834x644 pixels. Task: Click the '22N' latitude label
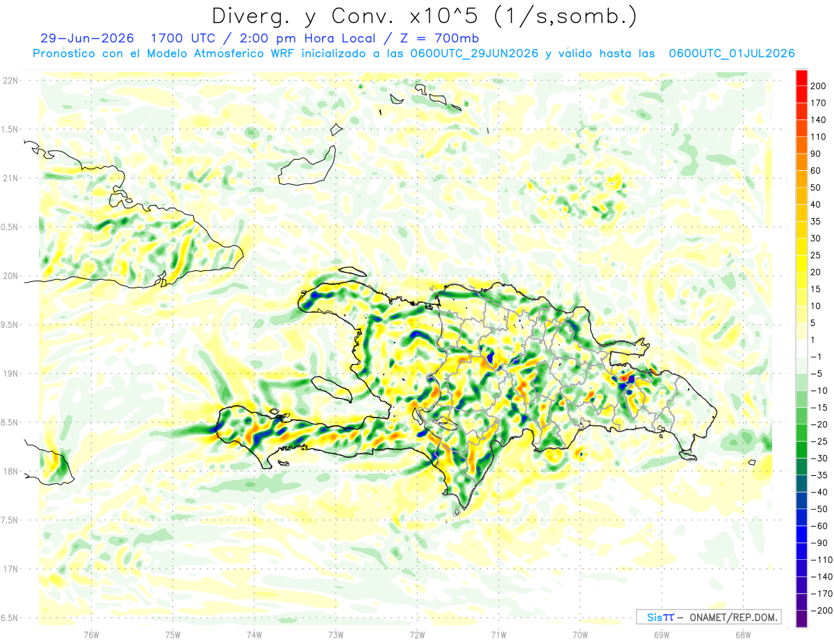[10, 81]
